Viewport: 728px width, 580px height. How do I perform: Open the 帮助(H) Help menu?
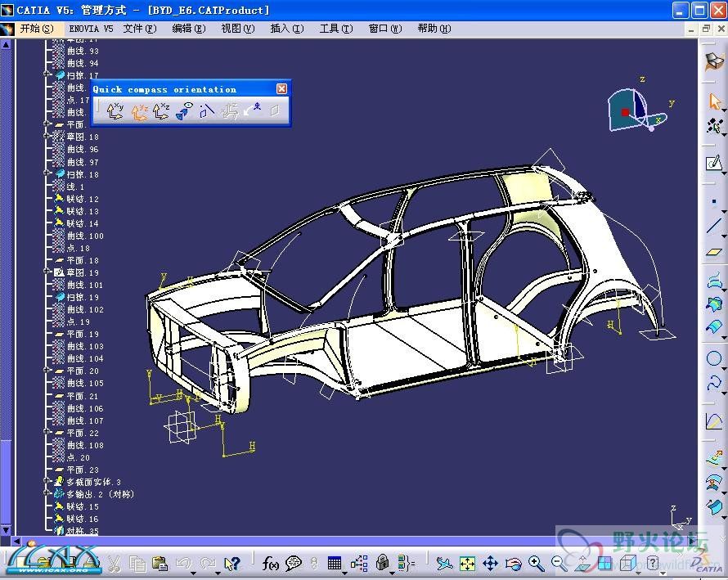pyautogui.click(x=434, y=29)
